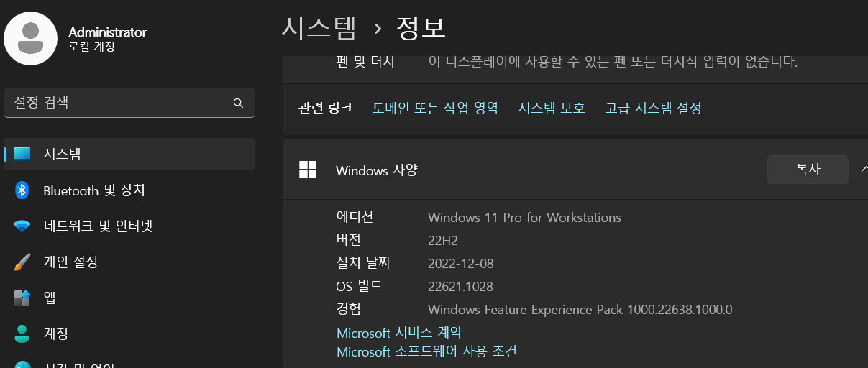Open Microsoft 서비스 계약 link

[x=399, y=333]
